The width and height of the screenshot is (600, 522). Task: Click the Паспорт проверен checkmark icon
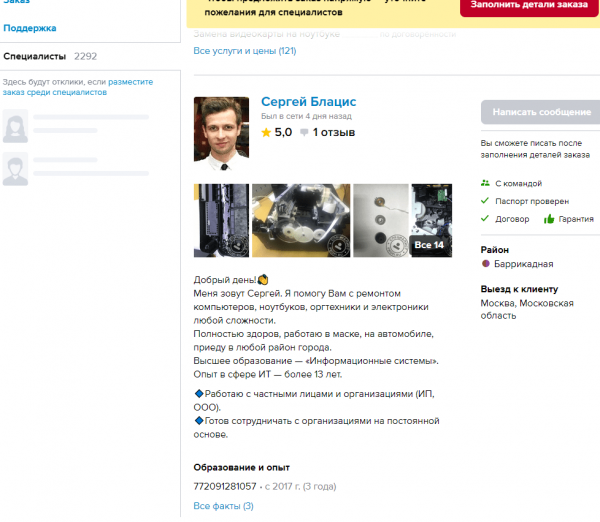click(485, 201)
